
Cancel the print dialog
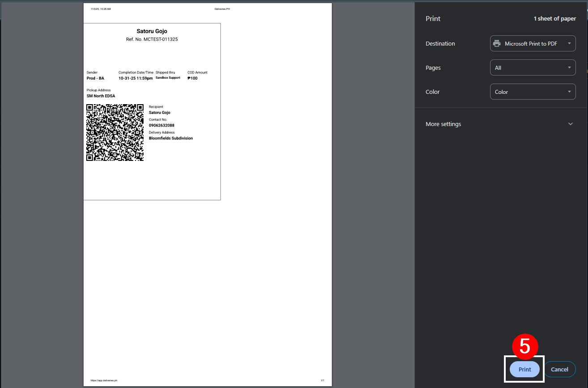559,369
